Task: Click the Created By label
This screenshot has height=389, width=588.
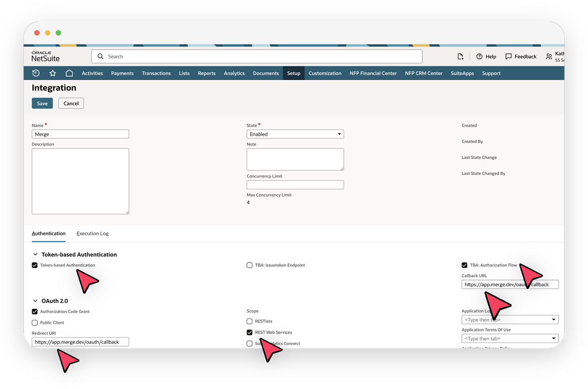Action: 472,141
